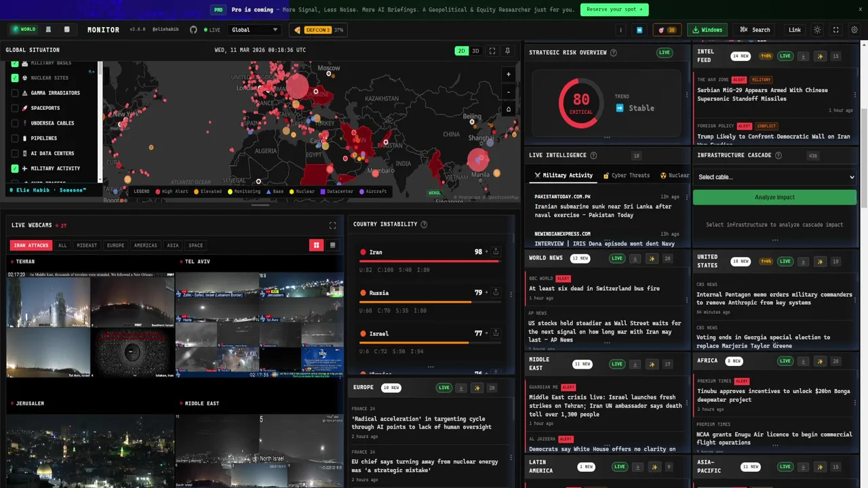Switch webcams to single view icon
Viewport: 868px width, 488px height.
332,245
